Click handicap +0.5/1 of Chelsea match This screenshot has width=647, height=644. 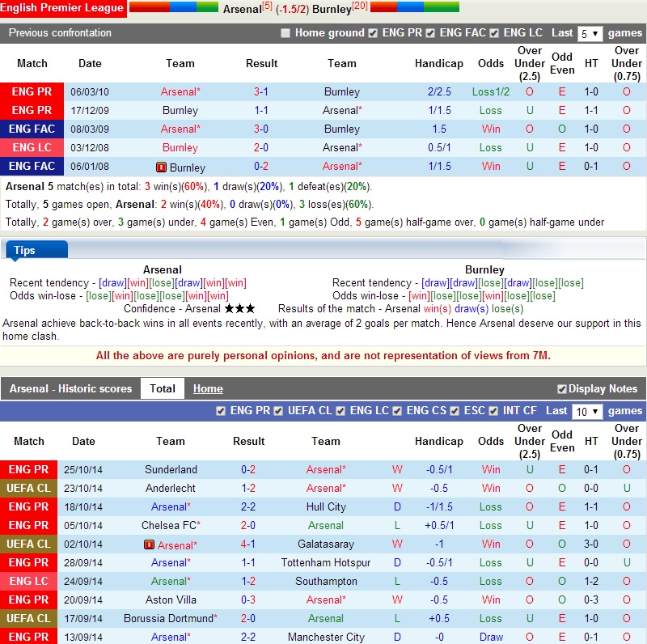pos(439,525)
